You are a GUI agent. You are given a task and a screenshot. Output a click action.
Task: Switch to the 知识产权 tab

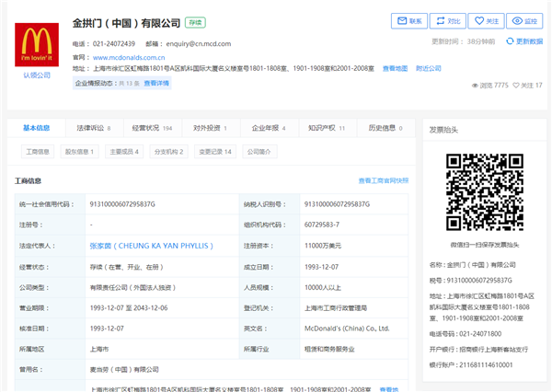pyautogui.click(x=327, y=128)
